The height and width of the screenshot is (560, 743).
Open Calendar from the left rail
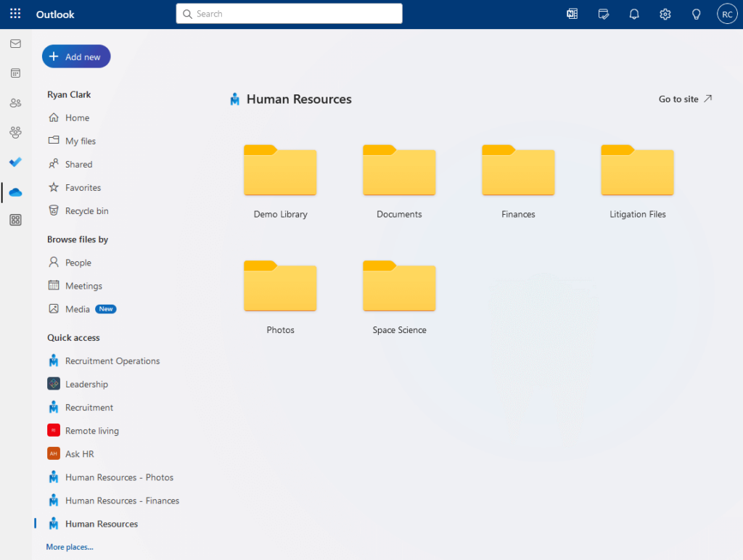(x=16, y=73)
